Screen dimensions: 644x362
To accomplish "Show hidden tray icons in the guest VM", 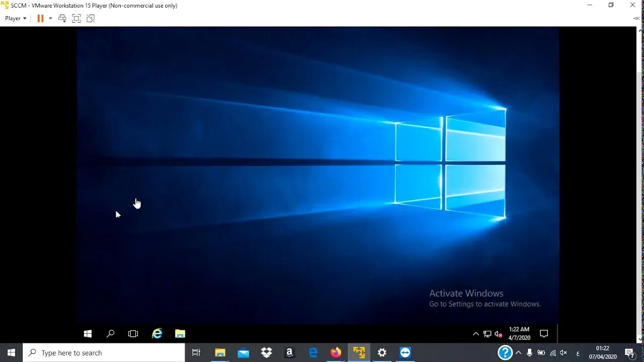I will 476,333.
